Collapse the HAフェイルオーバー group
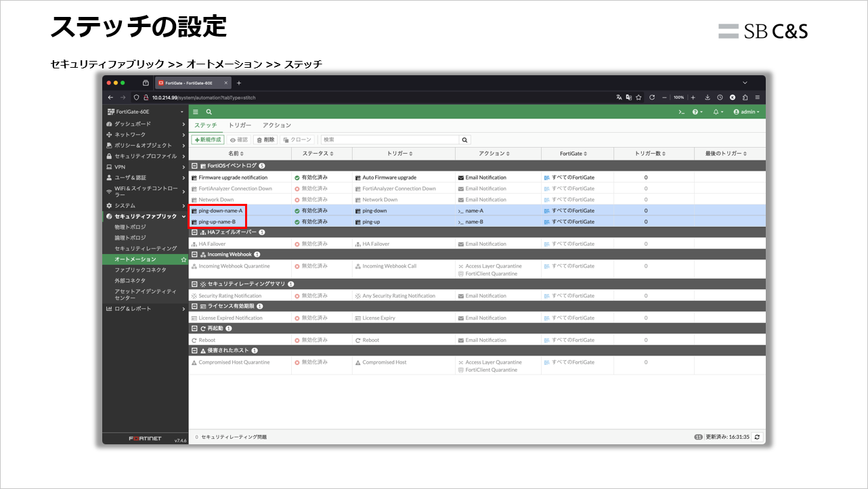This screenshot has height=489, width=868. click(194, 232)
